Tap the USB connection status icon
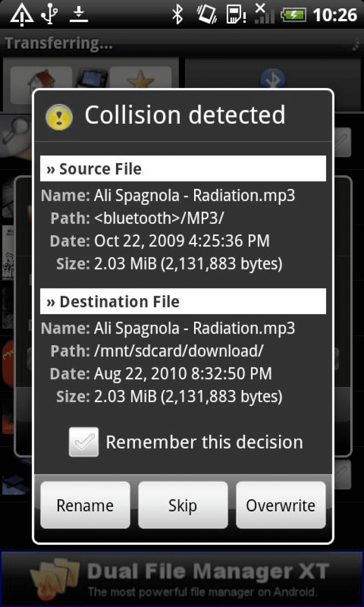 (x=49, y=15)
